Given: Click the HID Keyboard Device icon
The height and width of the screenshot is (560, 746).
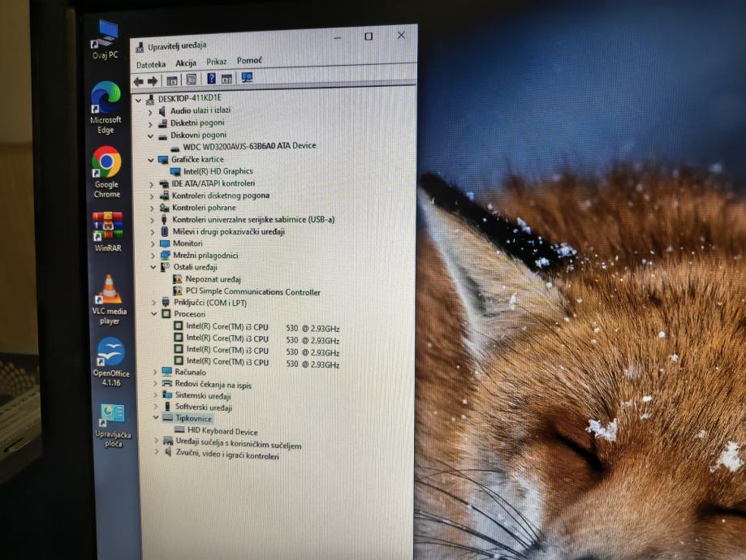Looking at the screenshot, I should tap(180, 429).
